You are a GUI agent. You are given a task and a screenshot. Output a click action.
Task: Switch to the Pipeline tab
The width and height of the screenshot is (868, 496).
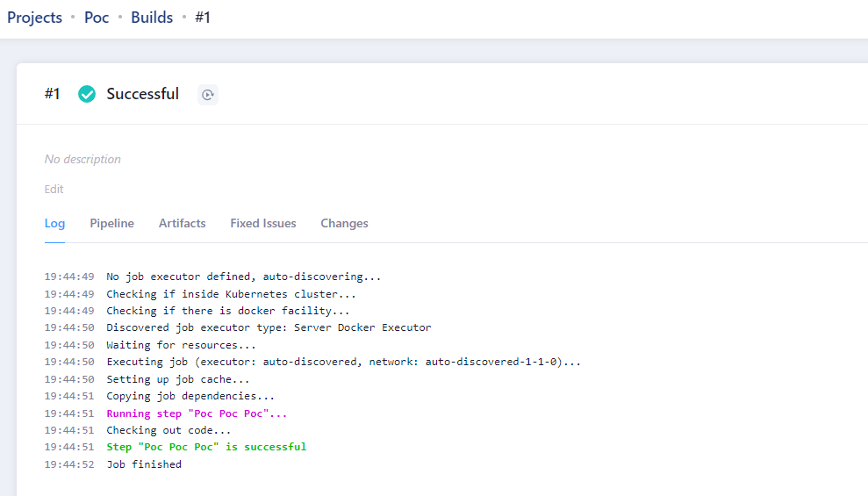[x=111, y=224]
